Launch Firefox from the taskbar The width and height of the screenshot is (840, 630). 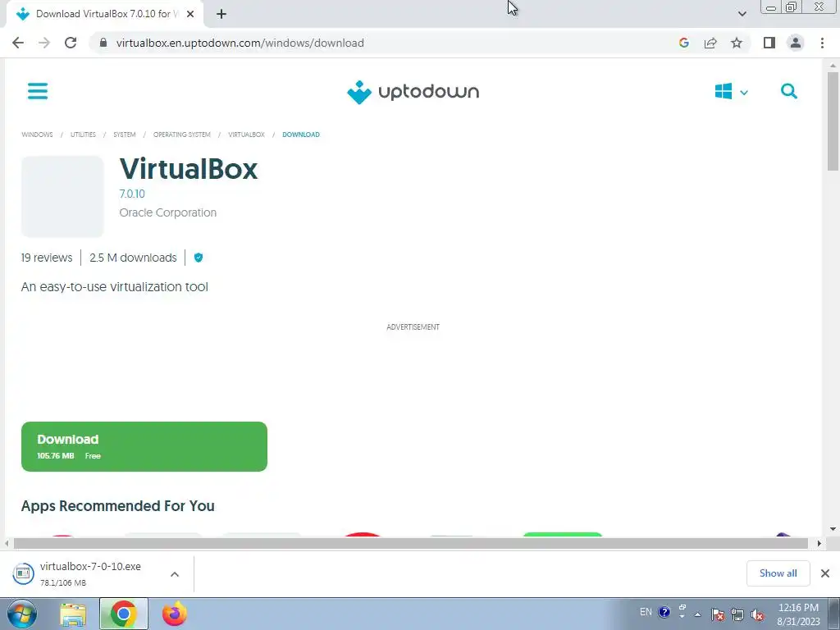(175, 614)
